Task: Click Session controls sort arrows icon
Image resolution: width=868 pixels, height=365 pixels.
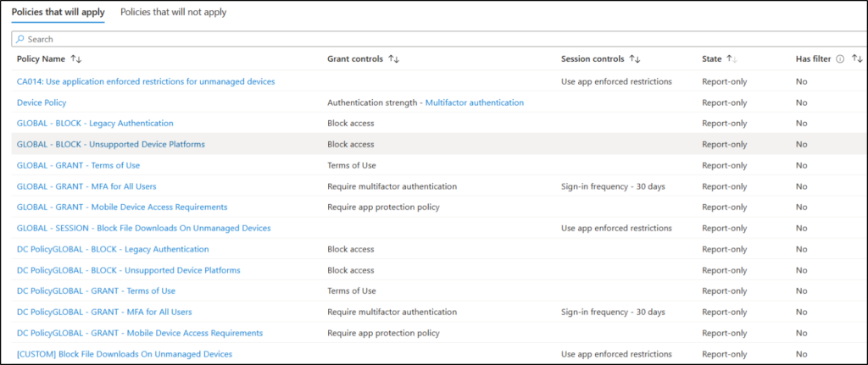Action: point(635,59)
